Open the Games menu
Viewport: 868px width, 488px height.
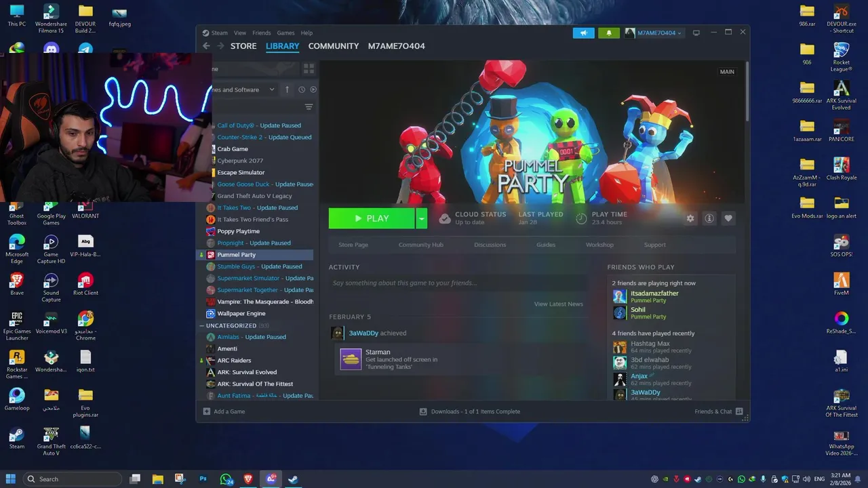(x=285, y=33)
